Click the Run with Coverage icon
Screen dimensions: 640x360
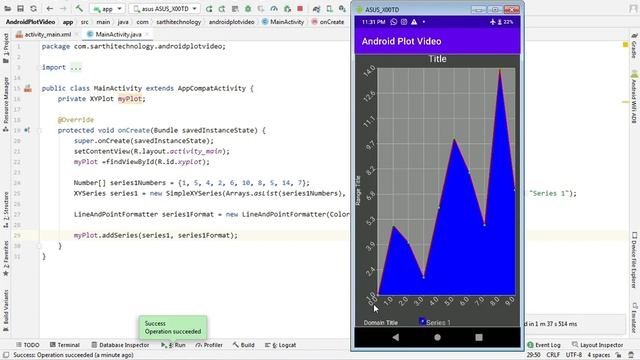261,9
